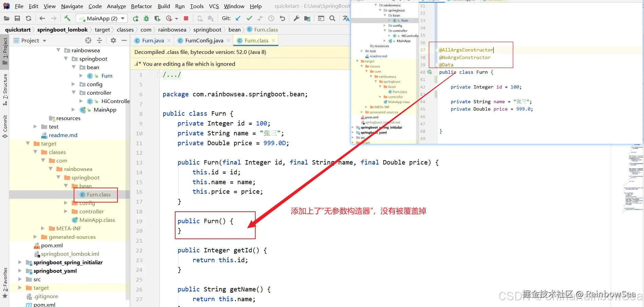Image resolution: width=644 pixels, height=307 pixels.
Task: Click quickstart in the breadcrumb bar
Action: click(18, 30)
